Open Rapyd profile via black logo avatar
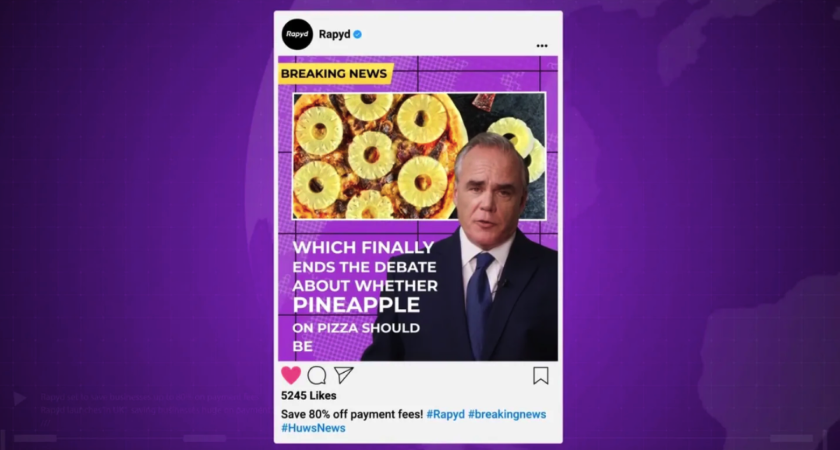 click(x=297, y=34)
